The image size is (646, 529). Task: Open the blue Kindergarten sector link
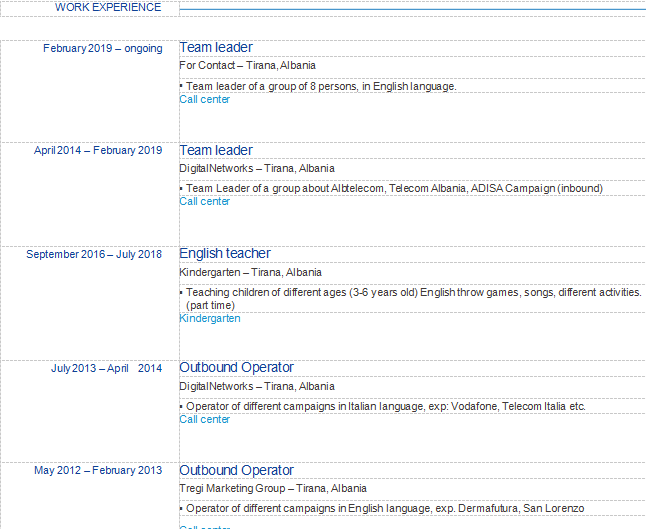(x=210, y=319)
